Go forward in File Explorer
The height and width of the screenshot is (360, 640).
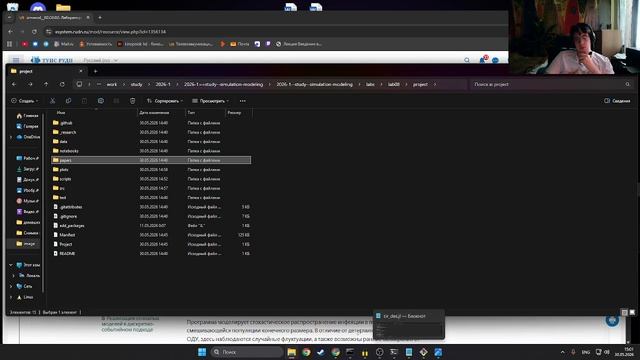pyautogui.click(x=30, y=84)
